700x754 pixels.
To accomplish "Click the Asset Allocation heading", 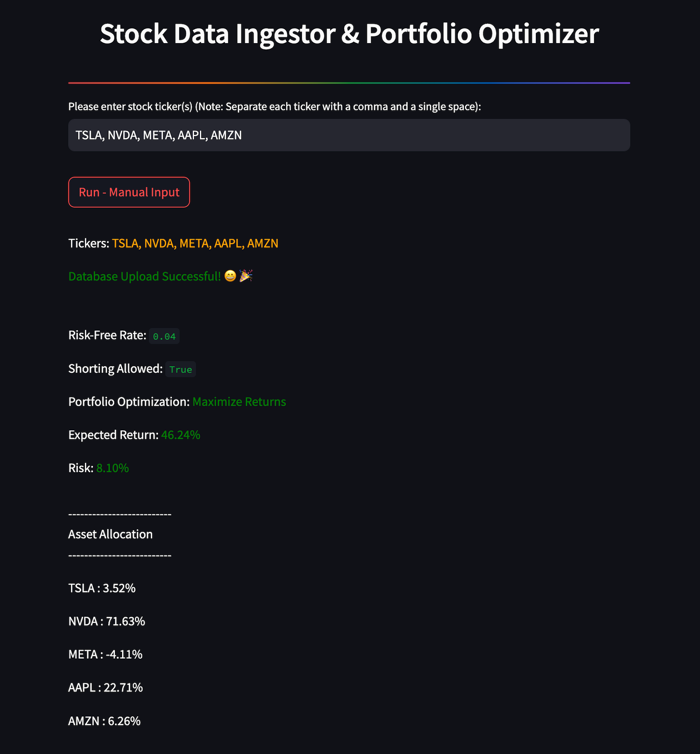I will [110, 534].
